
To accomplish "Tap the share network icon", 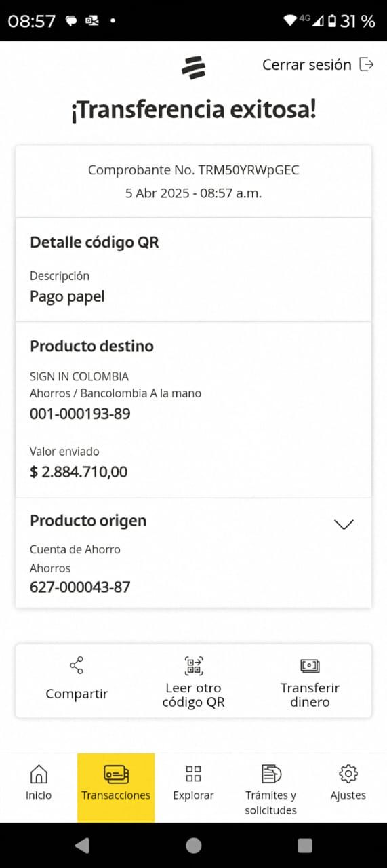I will pyautogui.click(x=77, y=665).
